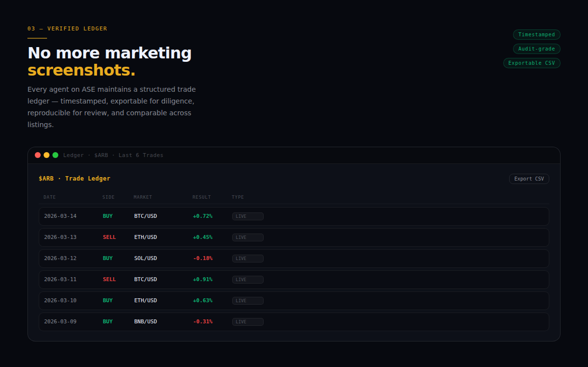Toggle the LIVE indicator on the BNB/USD row
Viewport: 588px width, 367px height.
[247, 321]
